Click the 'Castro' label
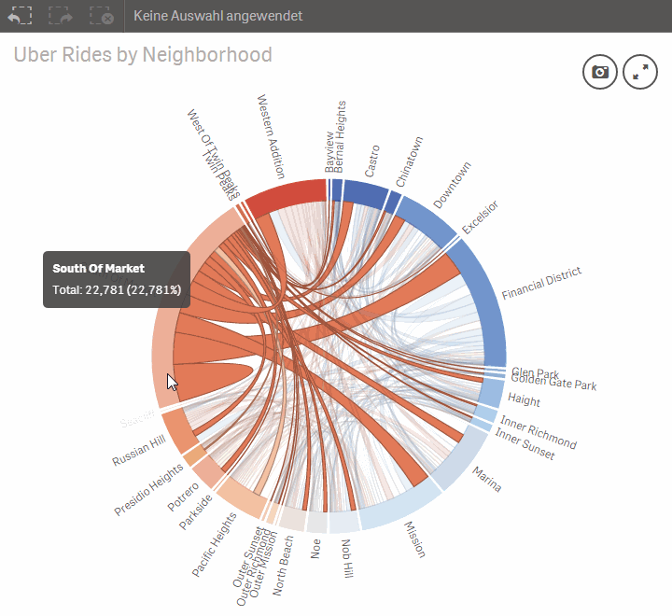672x616 pixels. [x=372, y=161]
